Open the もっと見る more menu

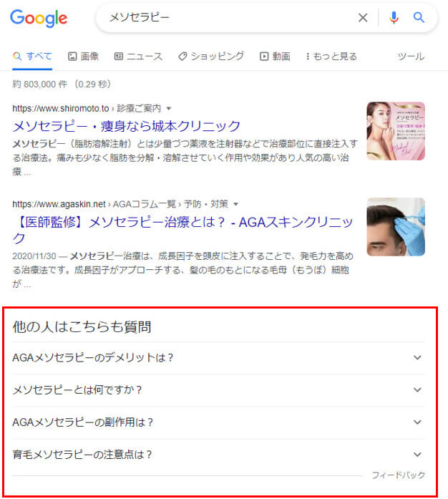point(331,57)
